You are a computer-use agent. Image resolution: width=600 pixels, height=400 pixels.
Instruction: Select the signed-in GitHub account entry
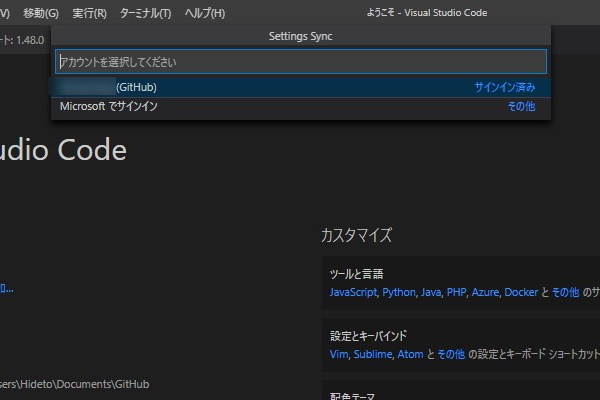[x=301, y=87]
